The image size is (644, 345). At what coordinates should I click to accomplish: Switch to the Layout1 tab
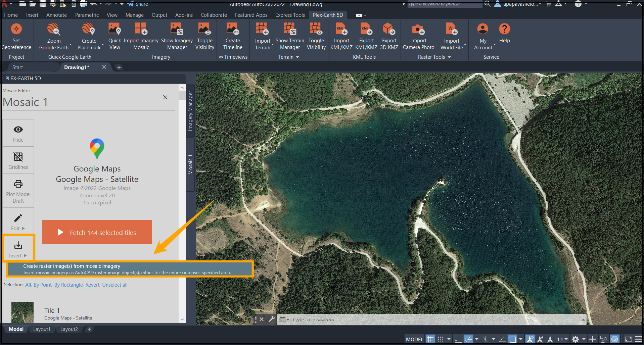(42, 329)
